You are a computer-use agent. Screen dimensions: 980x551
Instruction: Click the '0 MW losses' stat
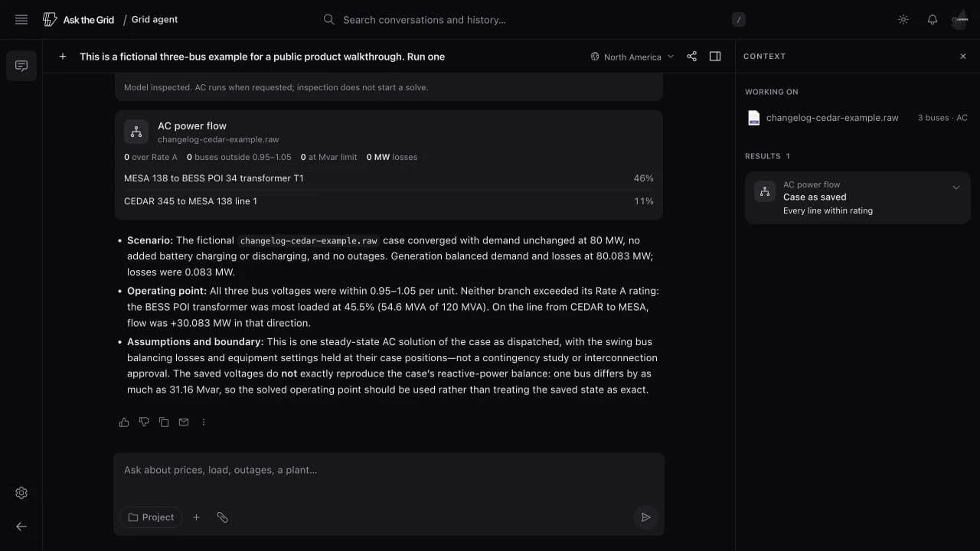392,157
